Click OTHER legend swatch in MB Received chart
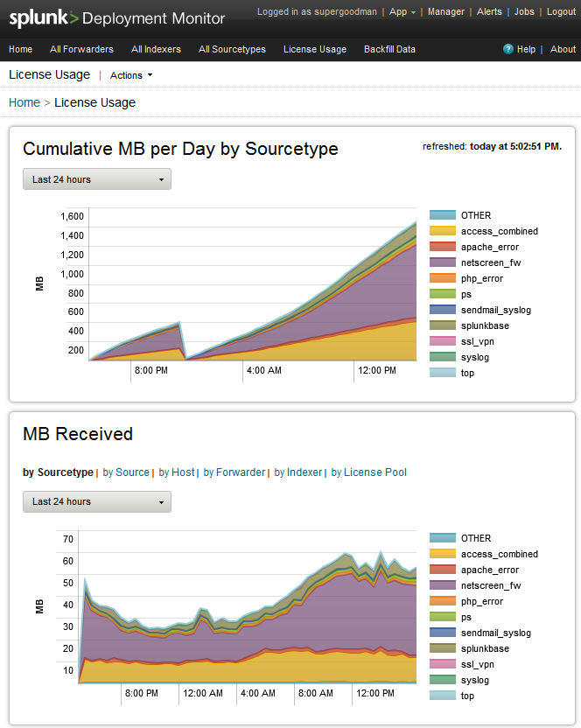The width and height of the screenshot is (581, 728). pos(443,538)
